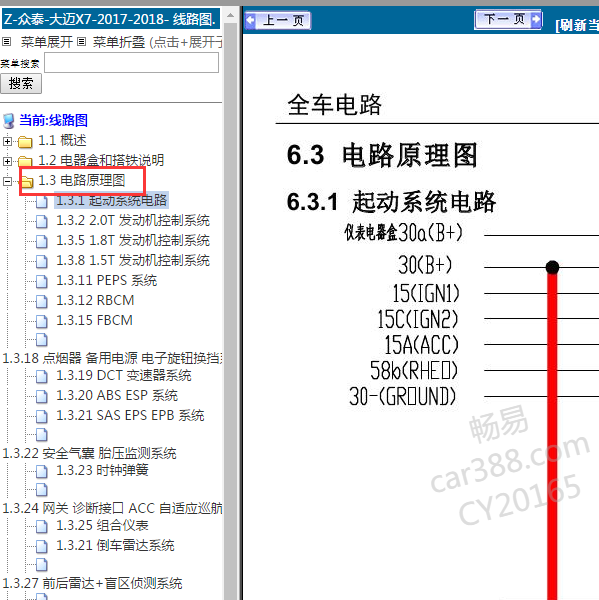The image size is (599, 600).
Task: Open 1.3.12 RBCM entry
Action: click(x=95, y=300)
